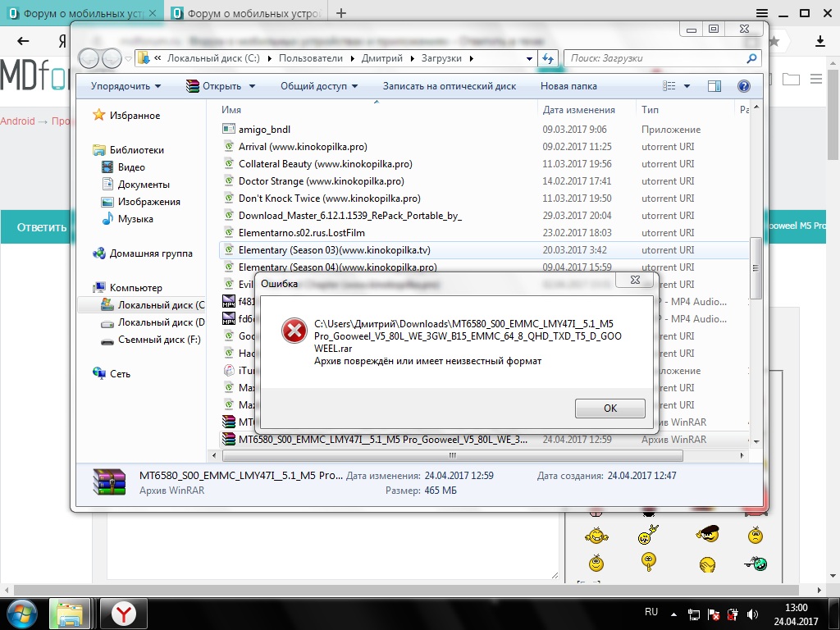840x630 pixels.
Task: Open the Упорядочить dropdown menu
Action: coord(126,86)
